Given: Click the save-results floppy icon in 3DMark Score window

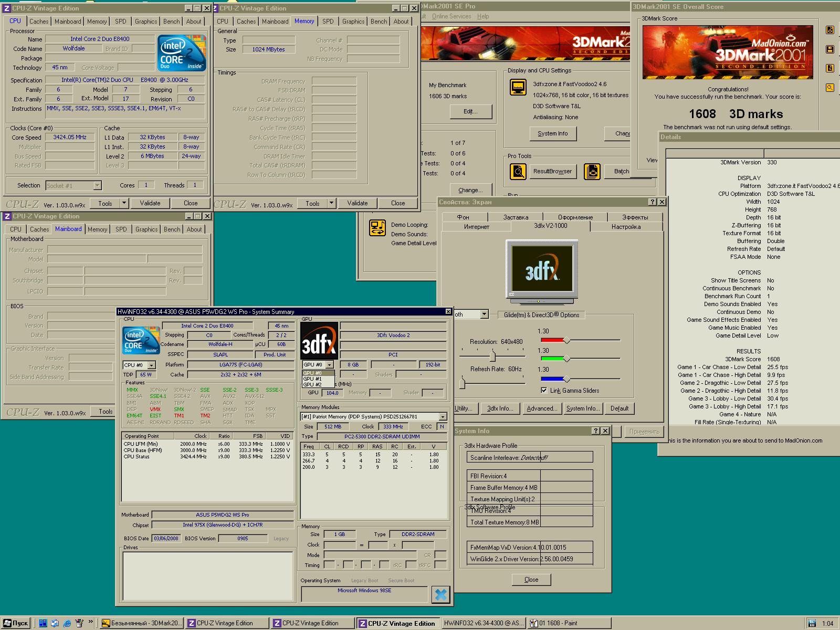Looking at the screenshot, I should (x=830, y=49).
